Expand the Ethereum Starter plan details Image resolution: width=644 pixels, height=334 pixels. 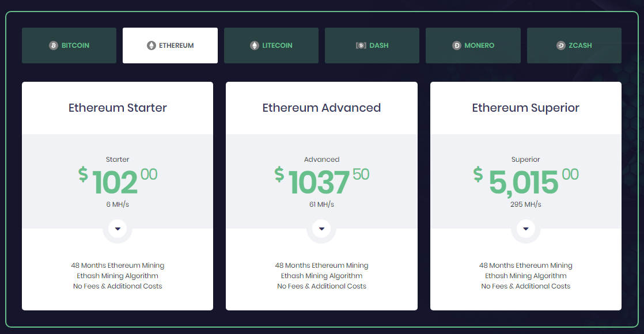tap(118, 229)
